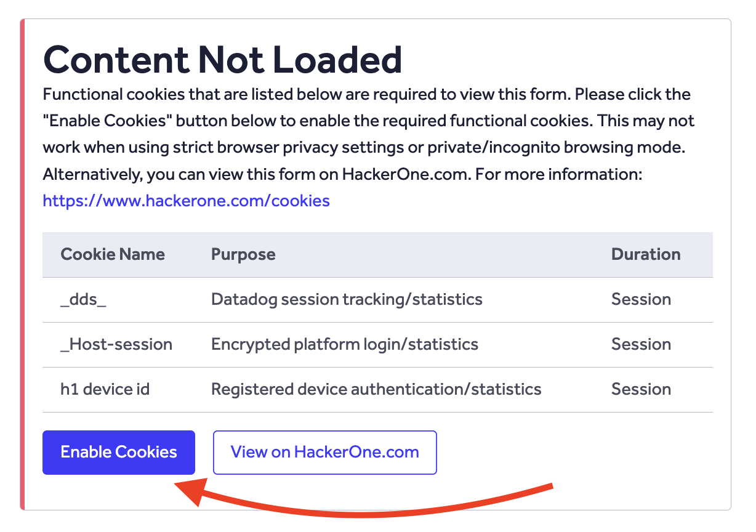Image resolution: width=756 pixels, height=532 pixels.
Task: Click the Cookie Name column header
Action: click(x=113, y=254)
